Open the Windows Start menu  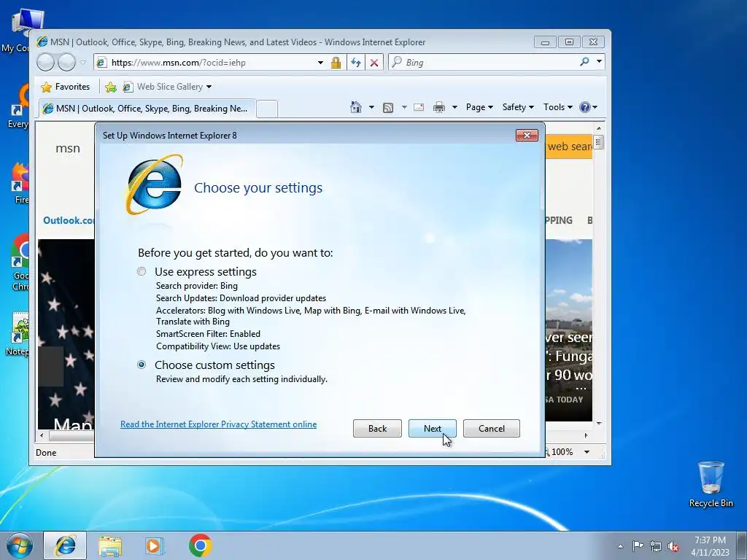point(20,545)
